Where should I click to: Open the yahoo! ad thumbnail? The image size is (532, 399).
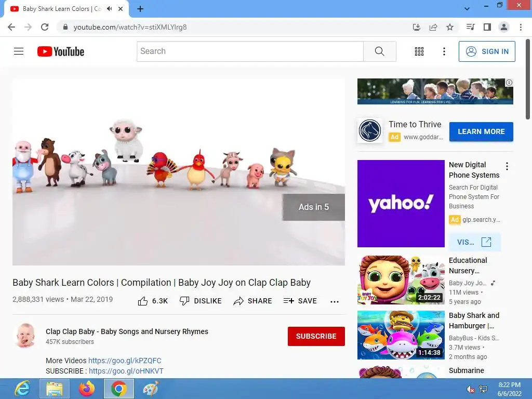click(401, 204)
